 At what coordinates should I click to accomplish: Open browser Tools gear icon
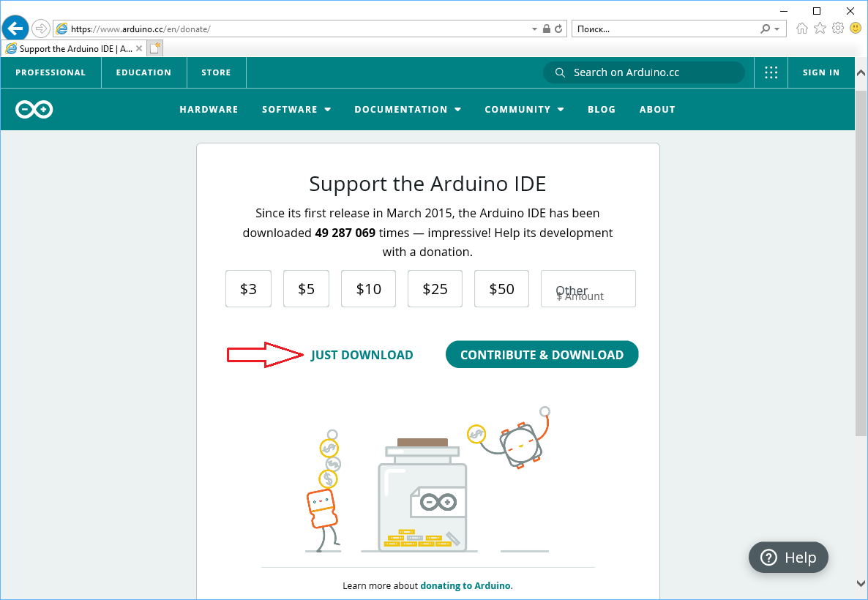coord(838,29)
